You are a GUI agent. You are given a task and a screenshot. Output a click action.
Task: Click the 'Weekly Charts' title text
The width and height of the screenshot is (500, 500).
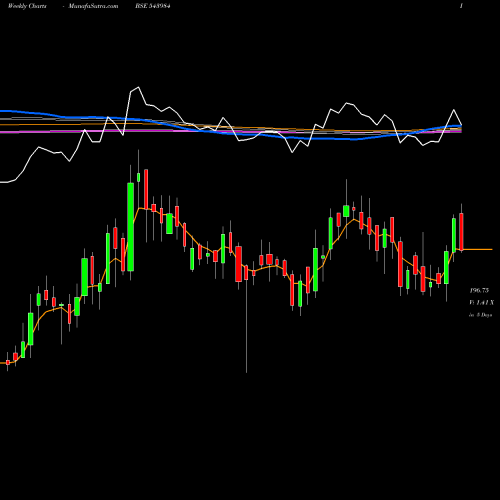click(27, 6)
